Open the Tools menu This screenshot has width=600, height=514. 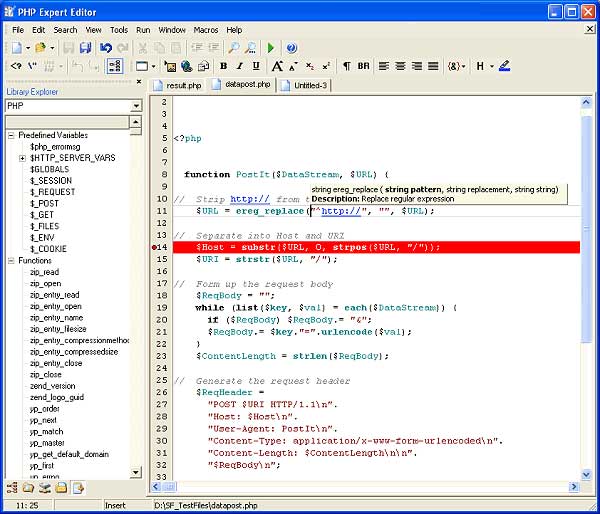pyautogui.click(x=119, y=30)
